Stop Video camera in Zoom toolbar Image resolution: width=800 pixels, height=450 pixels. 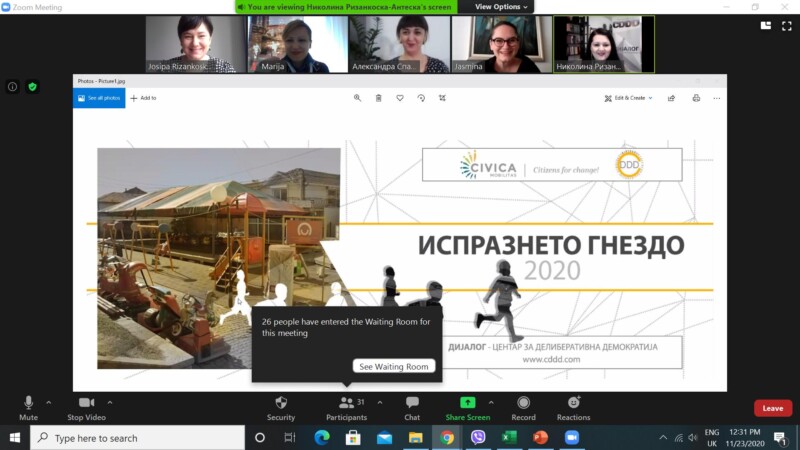[88, 406]
